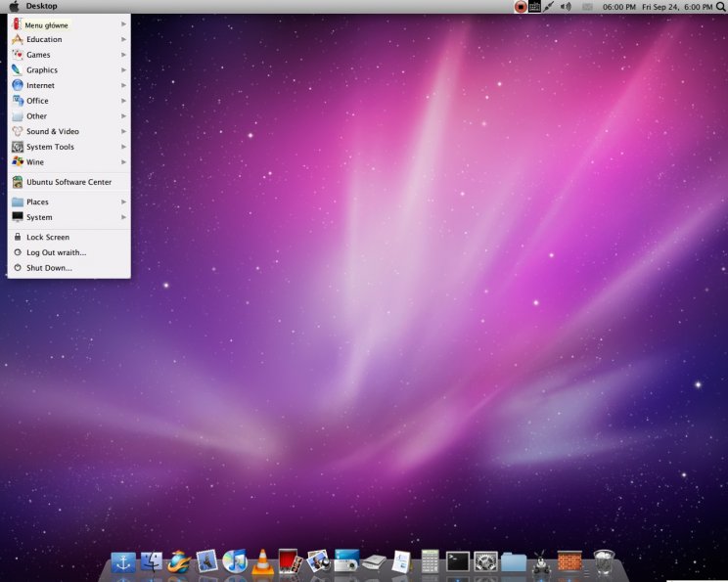Viewport: 728px width, 582px height.
Task: Open the system preferences gear dock icon
Action: point(485,562)
